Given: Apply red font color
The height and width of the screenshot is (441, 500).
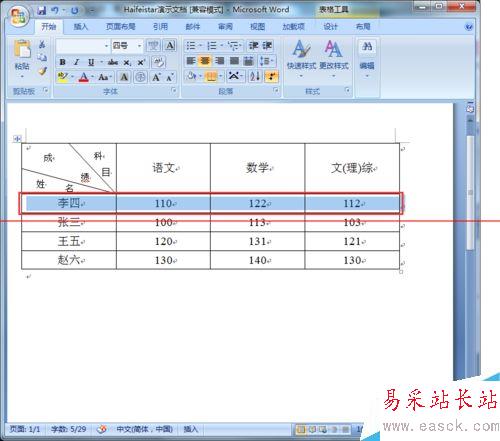Looking at the screenshot, I should tap(83, 77).
